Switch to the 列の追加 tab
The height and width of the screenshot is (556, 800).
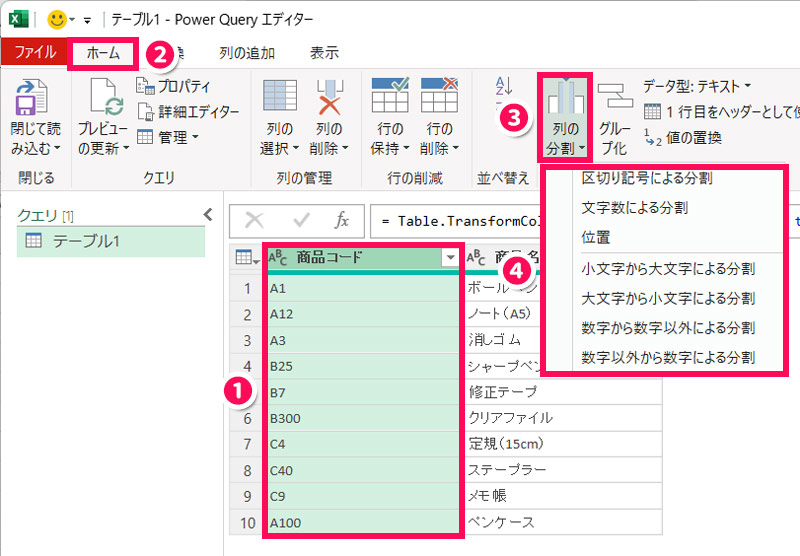click(247, 53)
